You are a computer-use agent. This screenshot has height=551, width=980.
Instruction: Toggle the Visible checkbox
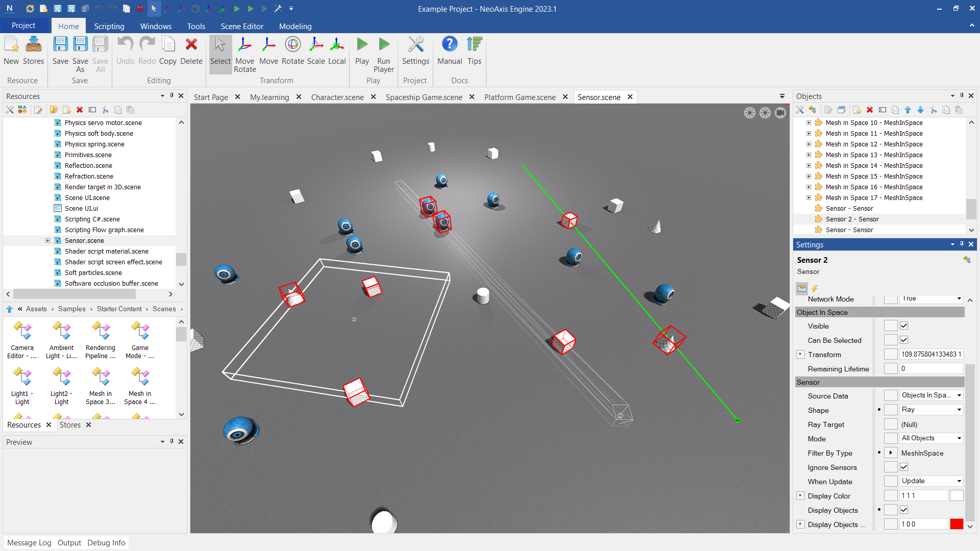(904, 326)
